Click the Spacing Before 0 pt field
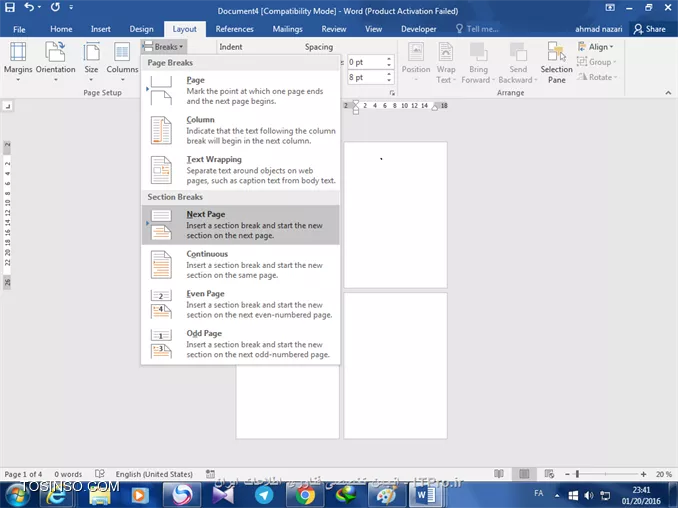This screenshot has width=678, height=508. 366,62
